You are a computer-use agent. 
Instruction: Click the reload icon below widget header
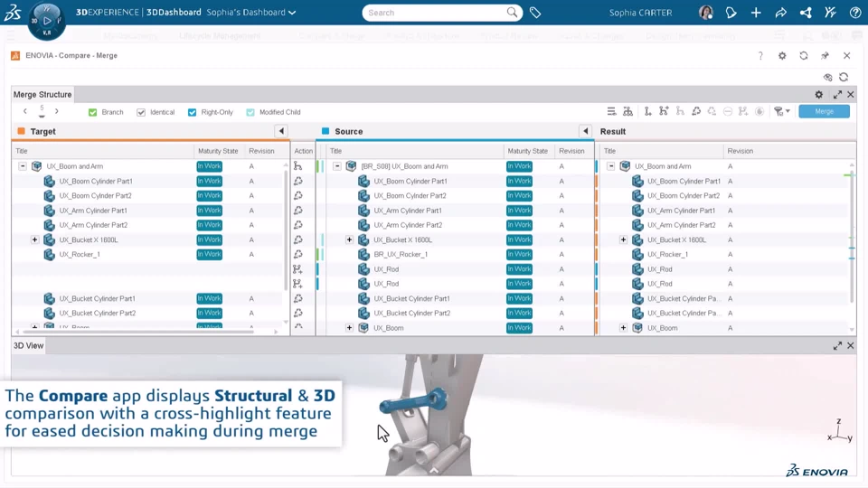(844, 78)
